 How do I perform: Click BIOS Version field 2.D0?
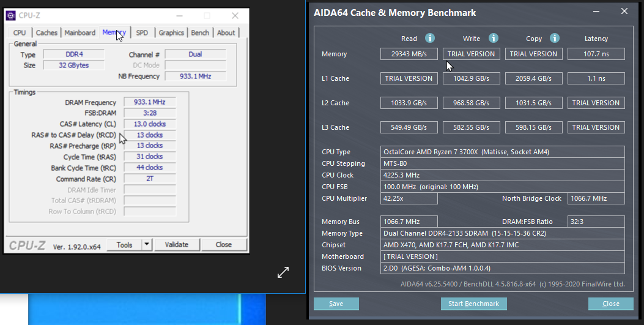tap(503, 268)
